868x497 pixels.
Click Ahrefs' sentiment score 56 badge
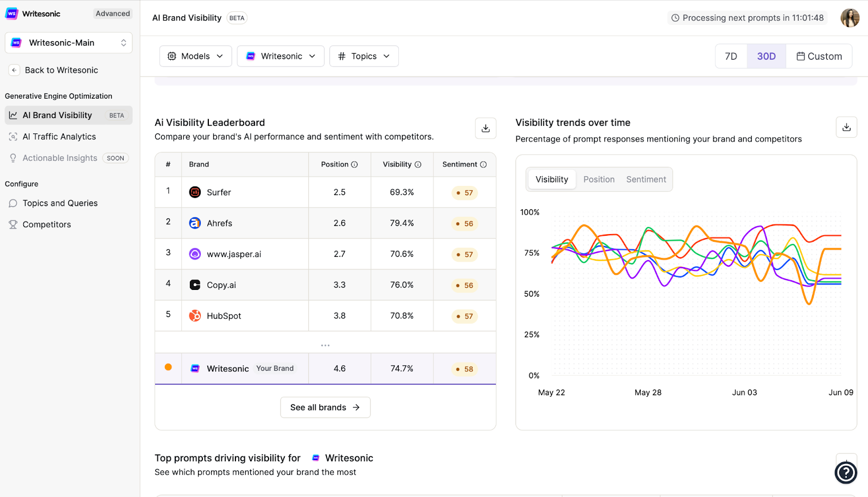464,224
